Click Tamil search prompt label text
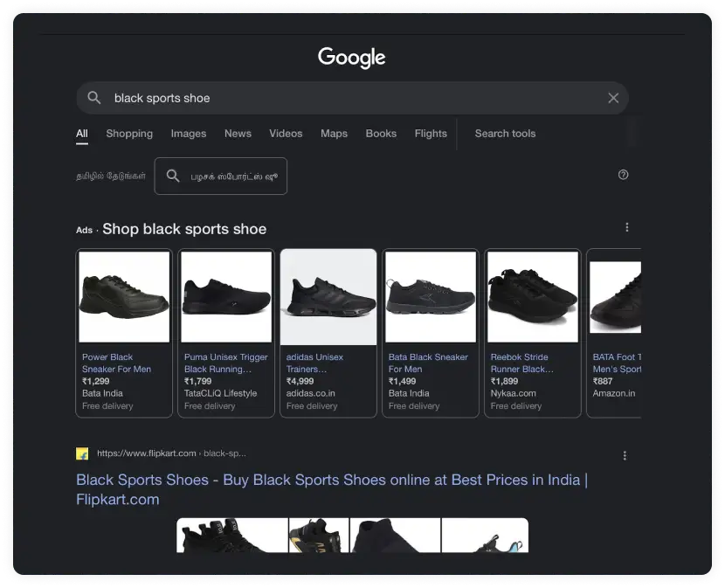Screen dimensions: 725x588 [x=111, y=176]
